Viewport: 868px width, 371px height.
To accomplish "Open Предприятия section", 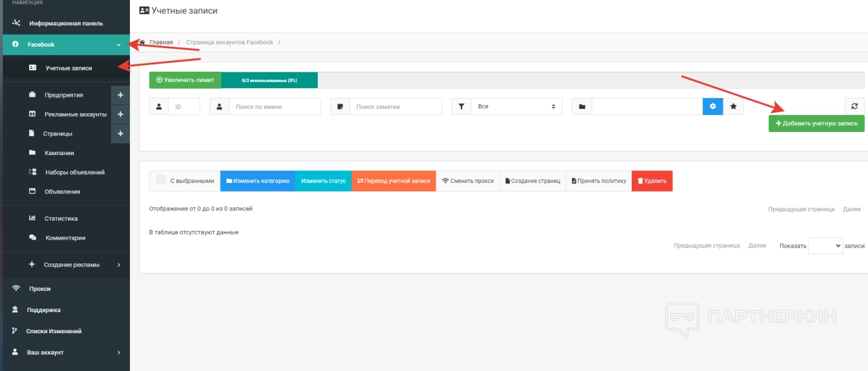I will tap(64, 95).
